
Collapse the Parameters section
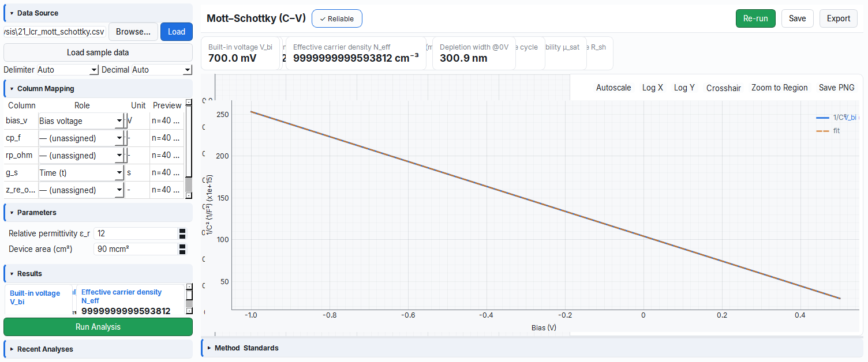[98, 213]
